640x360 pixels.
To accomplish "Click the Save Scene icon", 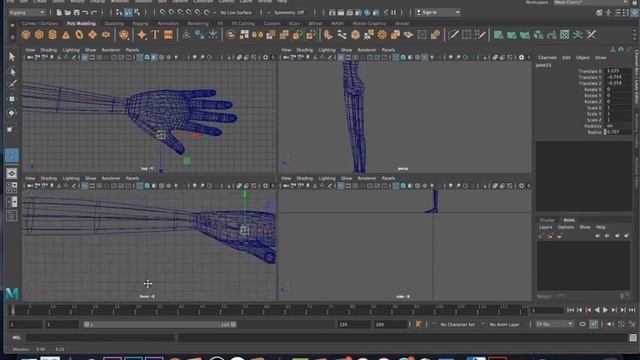I will click(x=76, y=13).
